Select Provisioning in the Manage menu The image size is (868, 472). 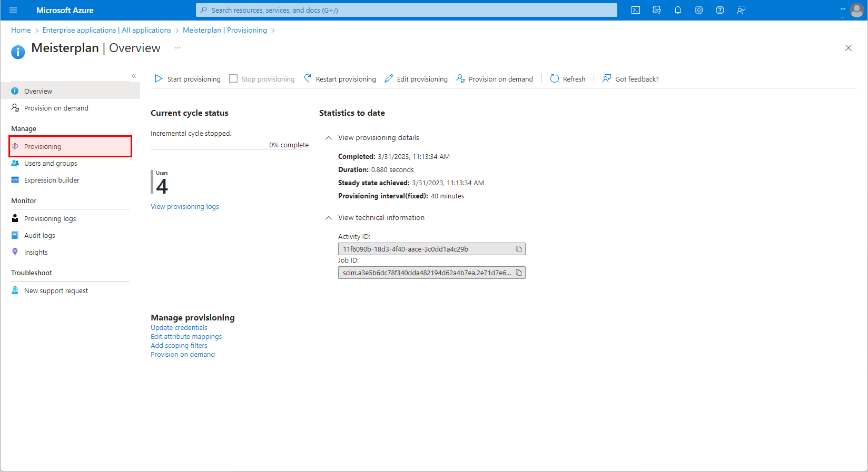[43, 146]
